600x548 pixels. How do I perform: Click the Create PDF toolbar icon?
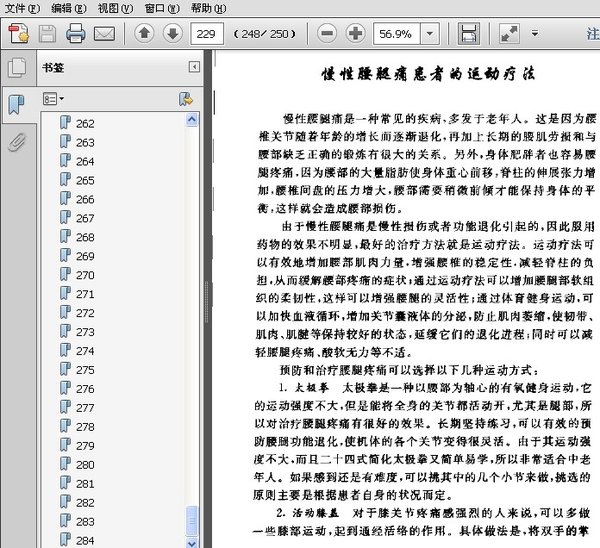pos(18,34)
